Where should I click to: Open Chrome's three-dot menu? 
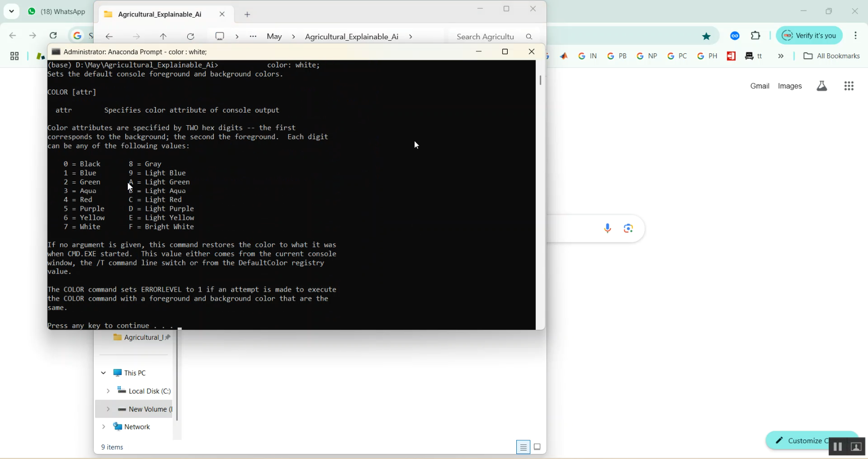tap(855, 35)
